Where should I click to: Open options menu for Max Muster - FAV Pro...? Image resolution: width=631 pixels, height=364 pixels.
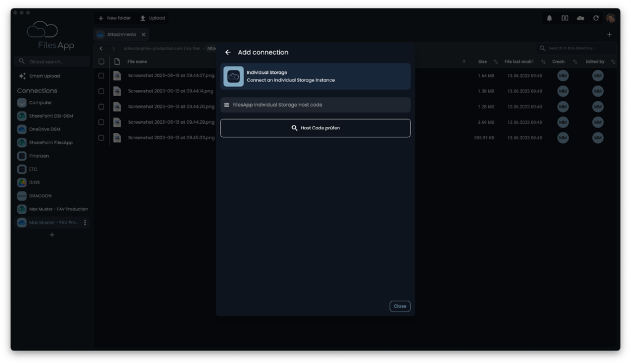point(85,222)
